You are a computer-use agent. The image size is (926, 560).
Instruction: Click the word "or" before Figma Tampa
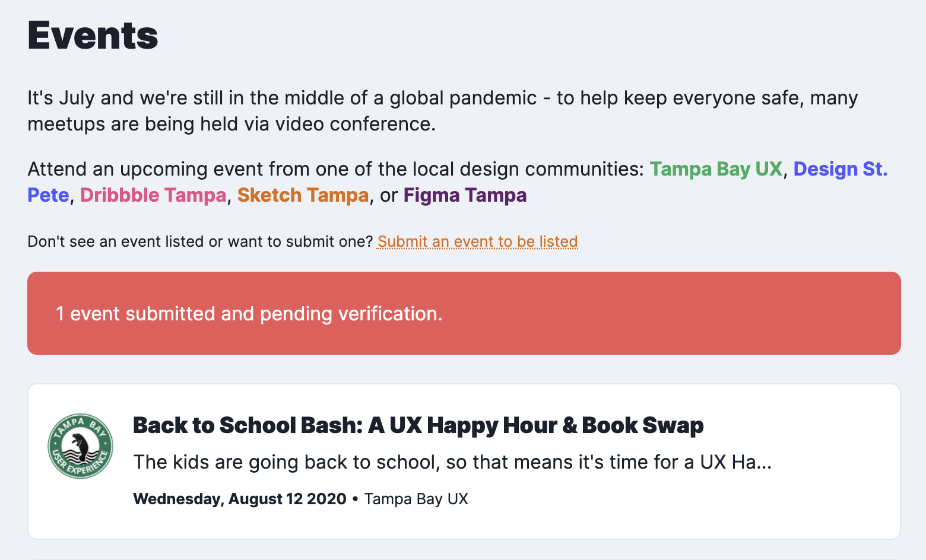[389, 195]
